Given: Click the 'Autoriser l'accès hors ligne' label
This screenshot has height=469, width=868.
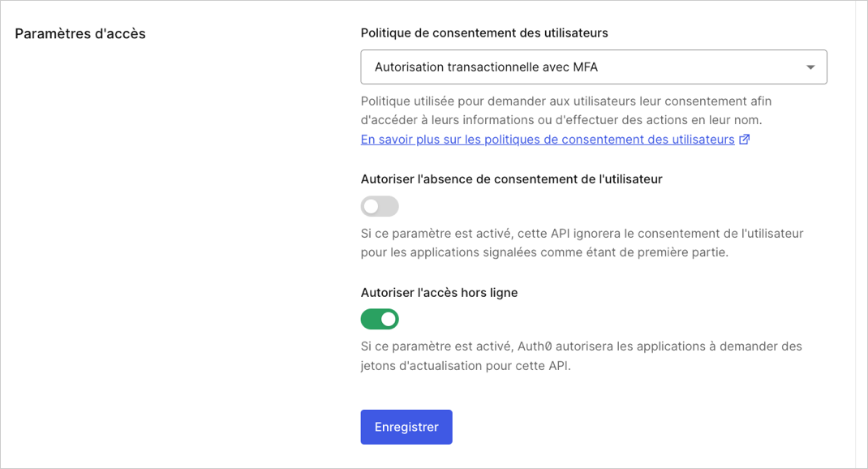Looking at the screenshot, I should (x=439, y=292).
